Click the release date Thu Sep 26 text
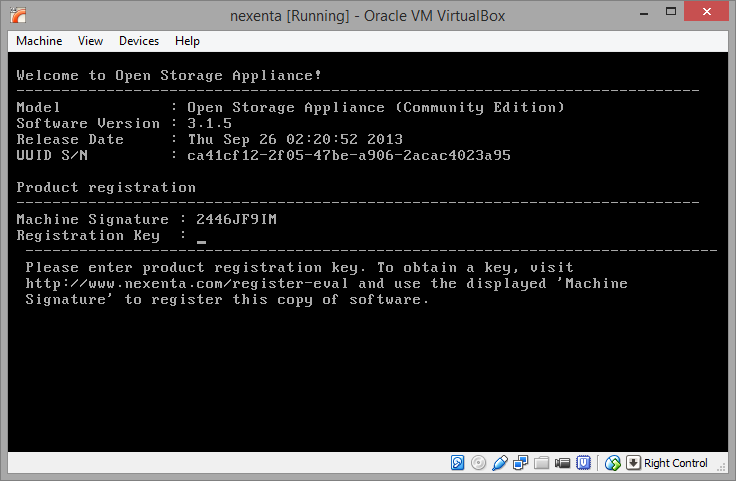The image size is (736, 481). pyautogui.click(x=295, y=139)
